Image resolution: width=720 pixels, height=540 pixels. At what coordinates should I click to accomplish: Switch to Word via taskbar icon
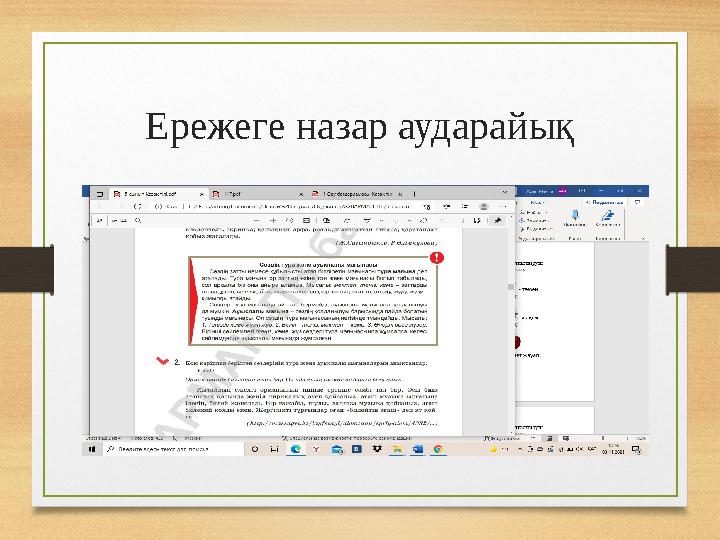tap(418, 449)
